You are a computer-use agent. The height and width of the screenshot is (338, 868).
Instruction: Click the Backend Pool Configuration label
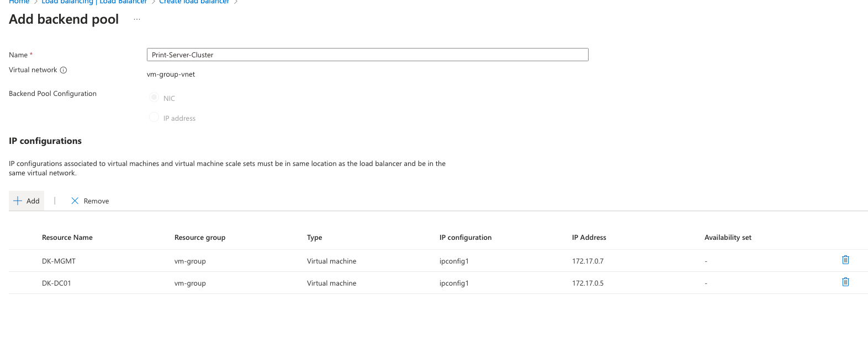(x=52, y=94)
